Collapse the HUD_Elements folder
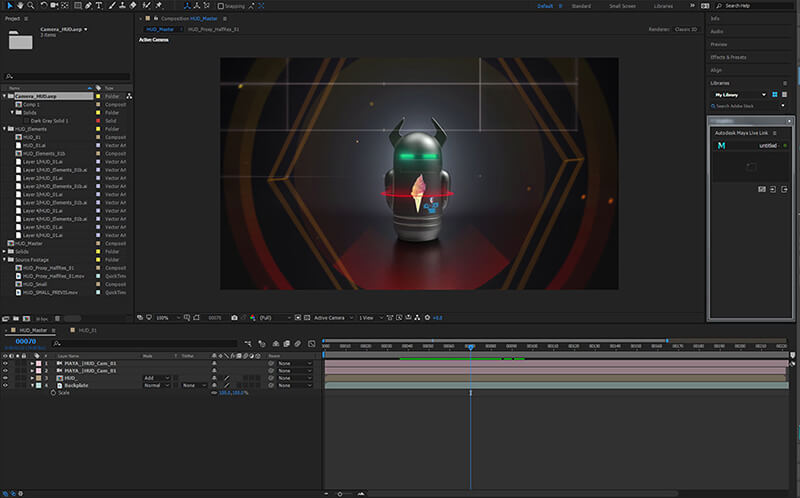The image size is (800, 498). tap(5, 129)
